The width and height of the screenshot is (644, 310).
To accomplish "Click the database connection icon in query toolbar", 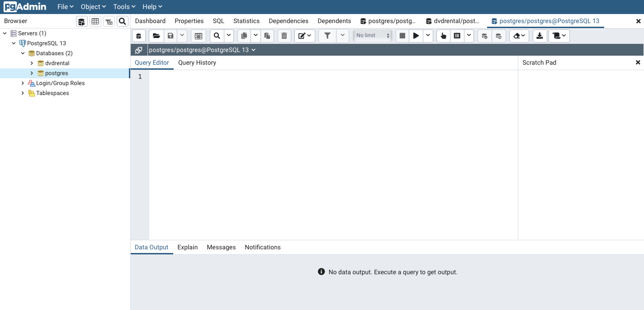I will (139, 36).
